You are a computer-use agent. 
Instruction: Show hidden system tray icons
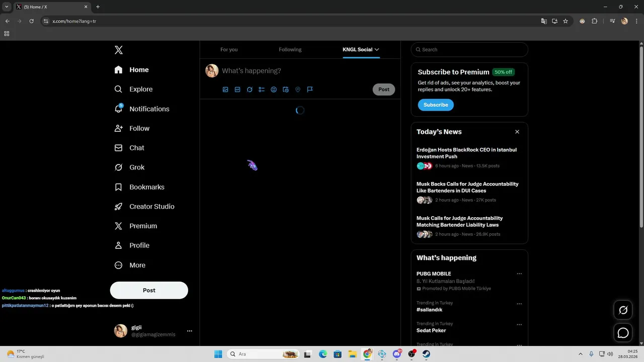tap(580, 354)
